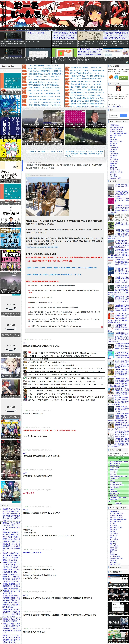Click the 逆アクセス(7日) sidebar heading
This screenshot has width=129, height=644.
(115, 450)
